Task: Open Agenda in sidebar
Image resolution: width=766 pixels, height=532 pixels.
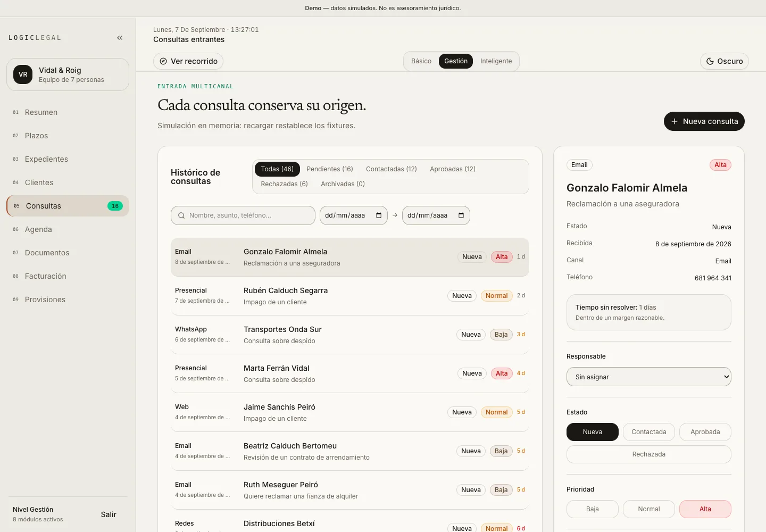Action: point(68,229)
